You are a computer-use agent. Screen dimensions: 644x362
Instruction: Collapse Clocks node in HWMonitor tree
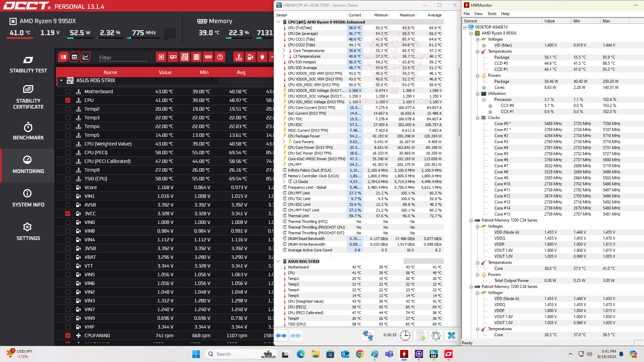[477, 118]
